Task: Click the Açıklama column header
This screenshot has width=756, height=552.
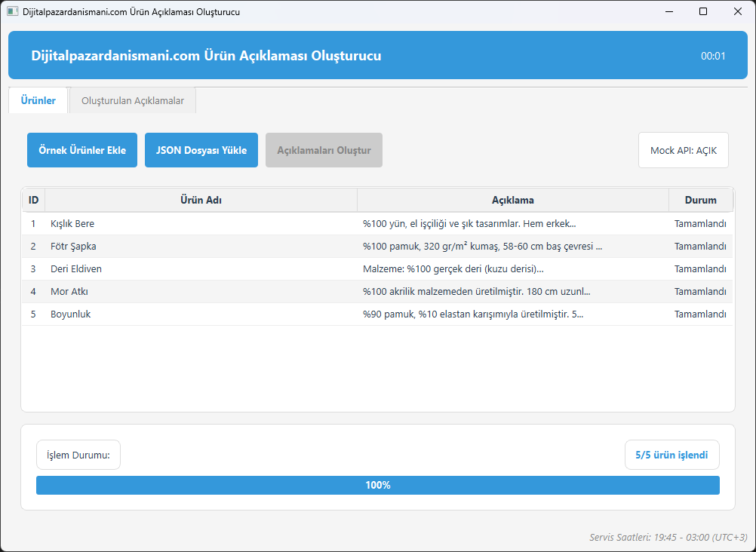Action: tap(513, 200)
